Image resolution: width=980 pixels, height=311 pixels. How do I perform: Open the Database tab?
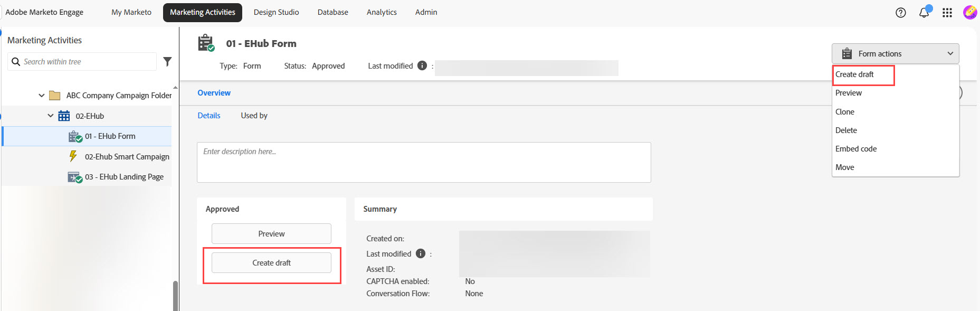point(332,12)
